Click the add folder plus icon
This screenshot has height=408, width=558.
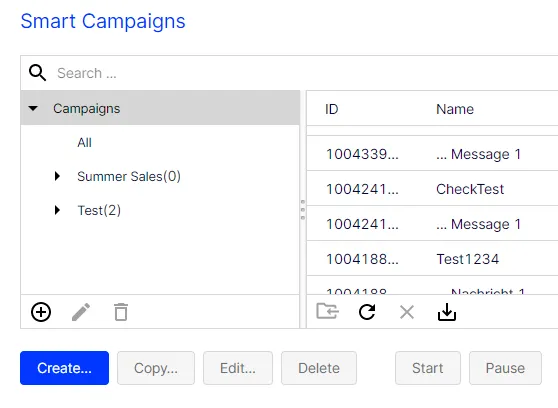coord(41,312)
